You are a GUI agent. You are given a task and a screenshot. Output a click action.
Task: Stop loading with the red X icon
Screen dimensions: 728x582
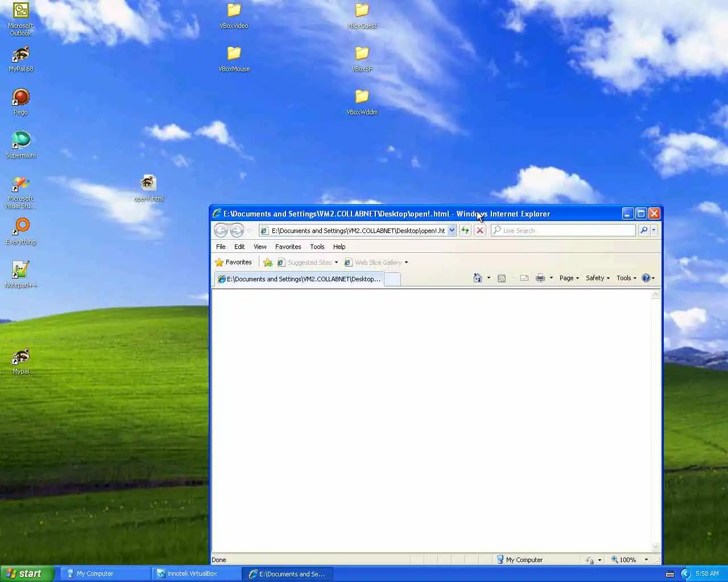480,230
